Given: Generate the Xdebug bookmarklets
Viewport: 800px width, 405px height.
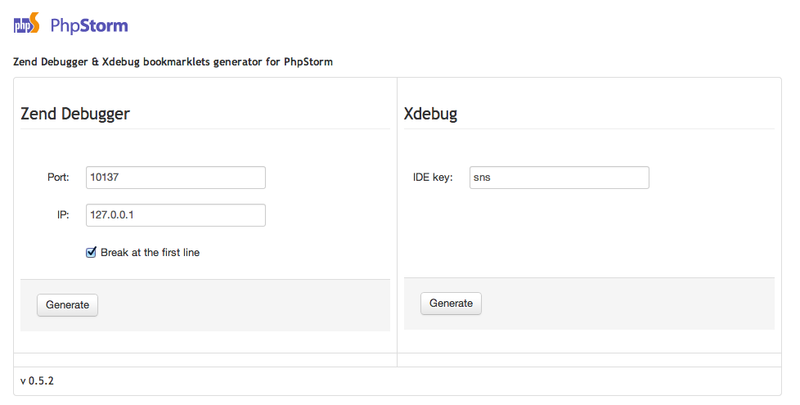Looking at the screenshot, I should 451,303.
